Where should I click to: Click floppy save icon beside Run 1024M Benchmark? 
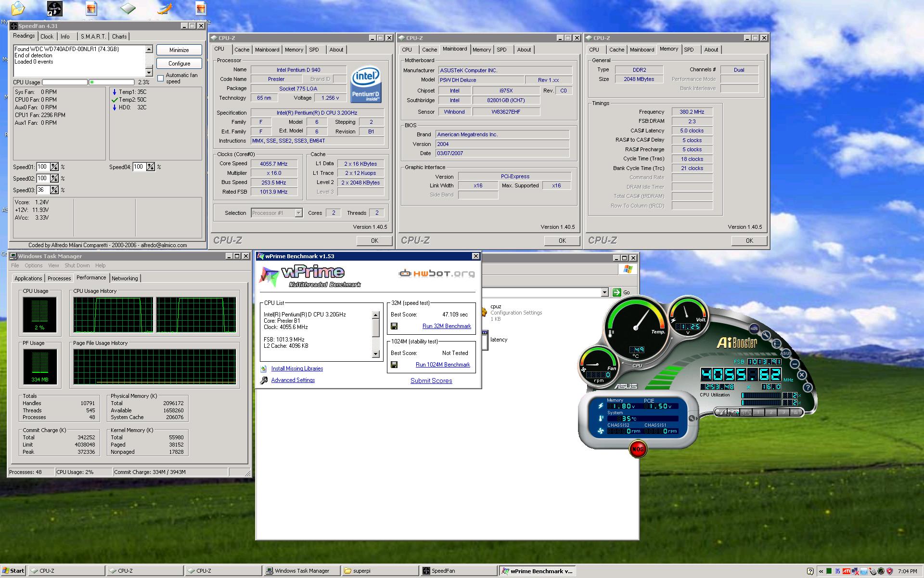[394, 365]
